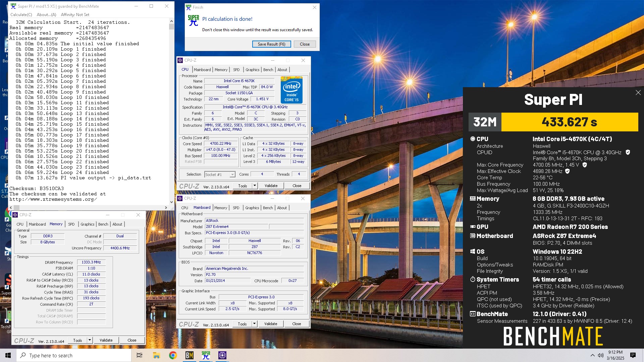The width and height of the screenshot is (644, 362).
Task: Click DRAM Frequency 1333.3 MHz value
Action: [x=91, y=262]
